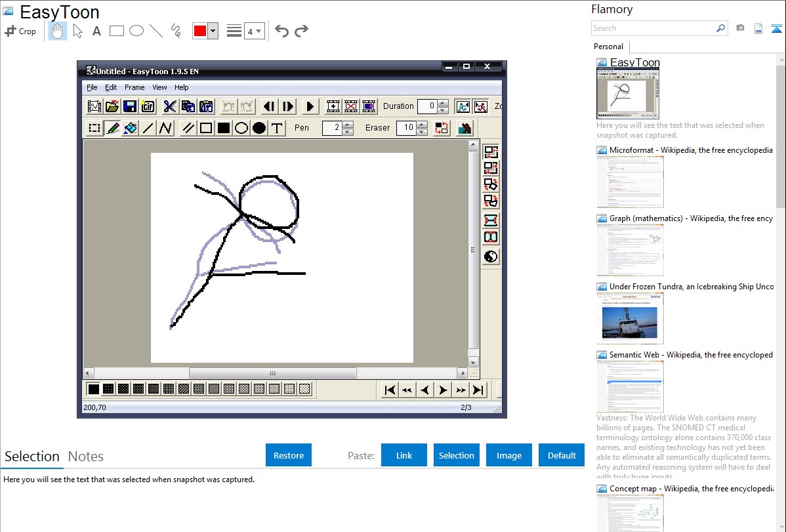This screenshot has width=786, height=532.
Task: Click the New animation icon in EasyToon
Action: click(94, 106)
